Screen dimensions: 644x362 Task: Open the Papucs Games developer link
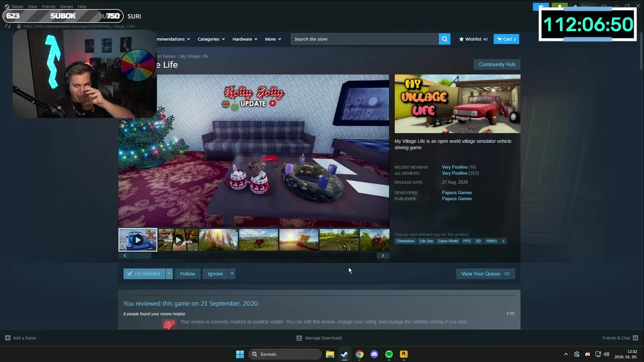[457, 193]
